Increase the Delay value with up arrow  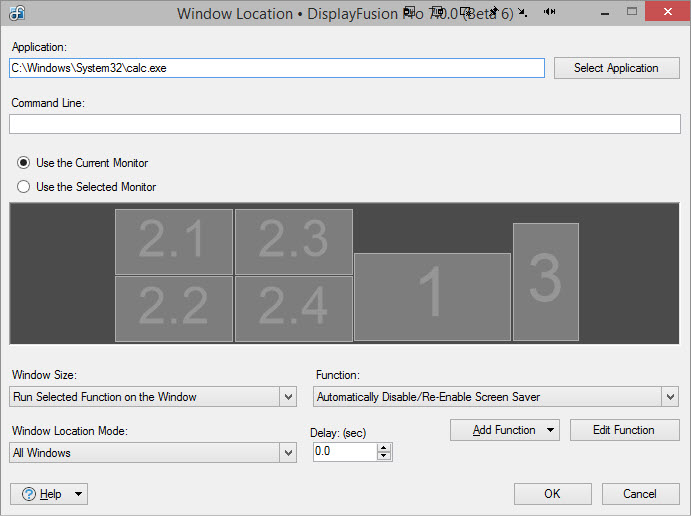[x=384, y=447]
